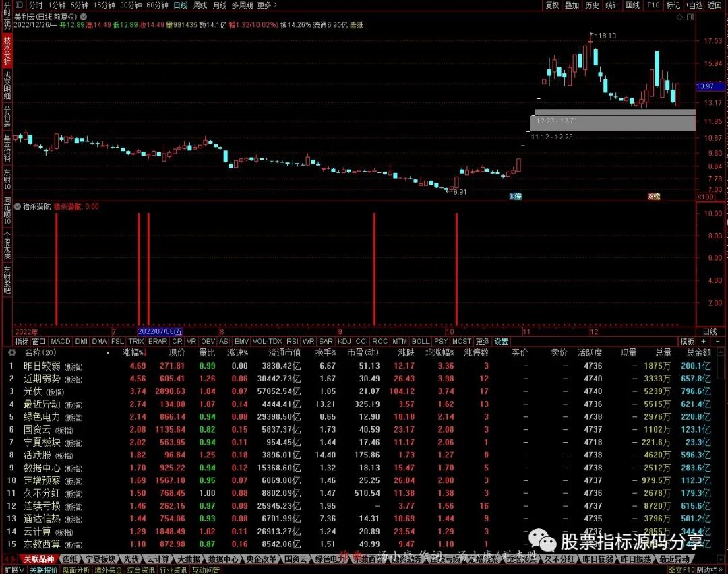Expand the 扩展 menu in the bottom bar
Screen dimensions: 728x574
(x=15, y=569)
